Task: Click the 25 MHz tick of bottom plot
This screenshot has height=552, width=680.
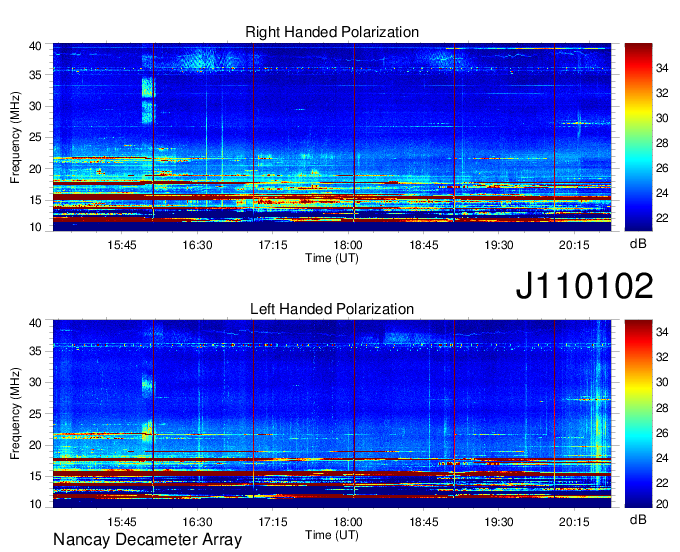Action: pyautogui.click(x=36, y=414)
